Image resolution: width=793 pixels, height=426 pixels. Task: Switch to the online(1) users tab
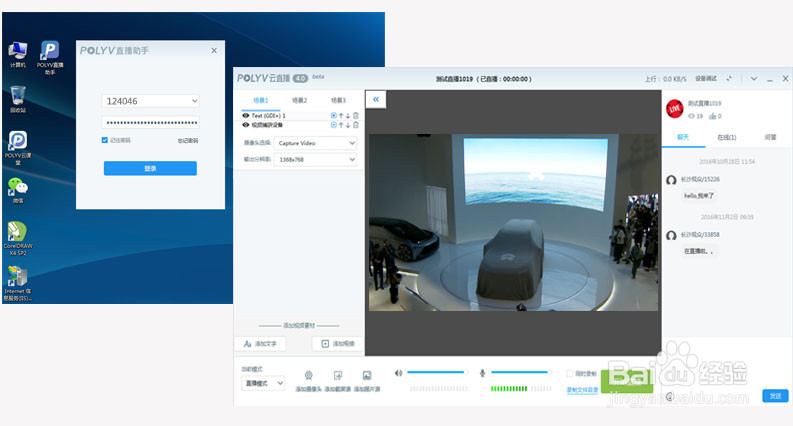pyautogui.click(x=727, y=137)
